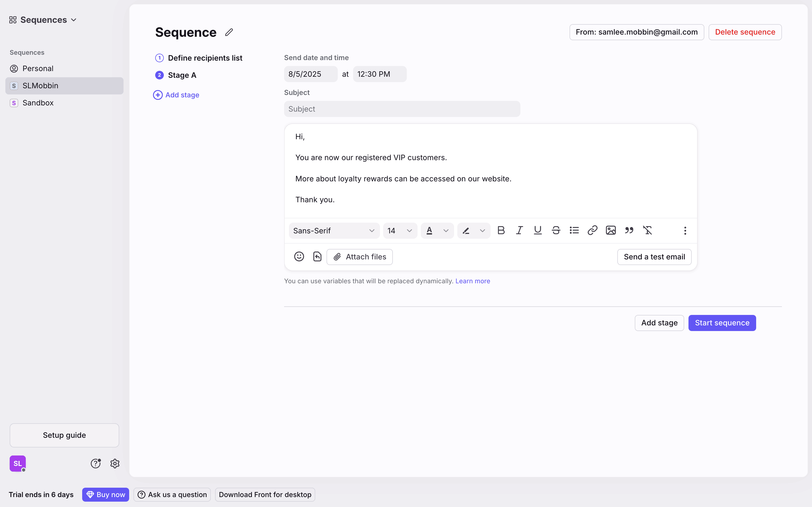
Task: Open the font size 14 dropdown
Action: point(400,231)
